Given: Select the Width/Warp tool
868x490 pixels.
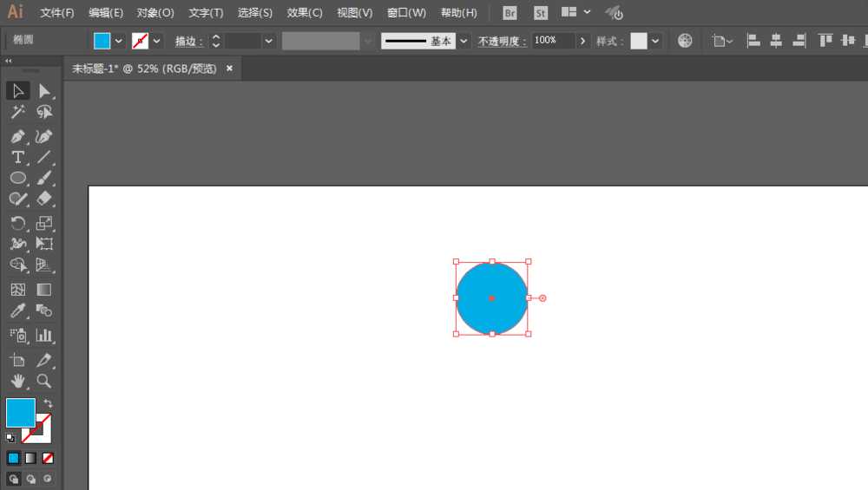Looking at the screenshot, I should click(17, 244).
